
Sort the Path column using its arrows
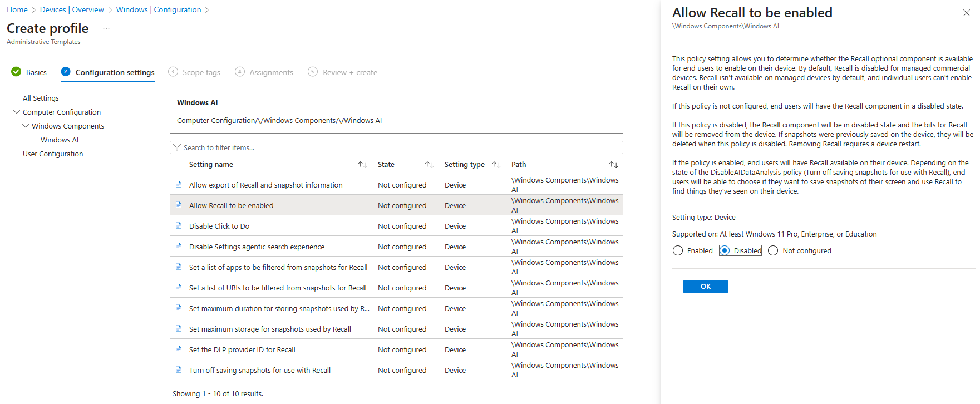point(613,165)
